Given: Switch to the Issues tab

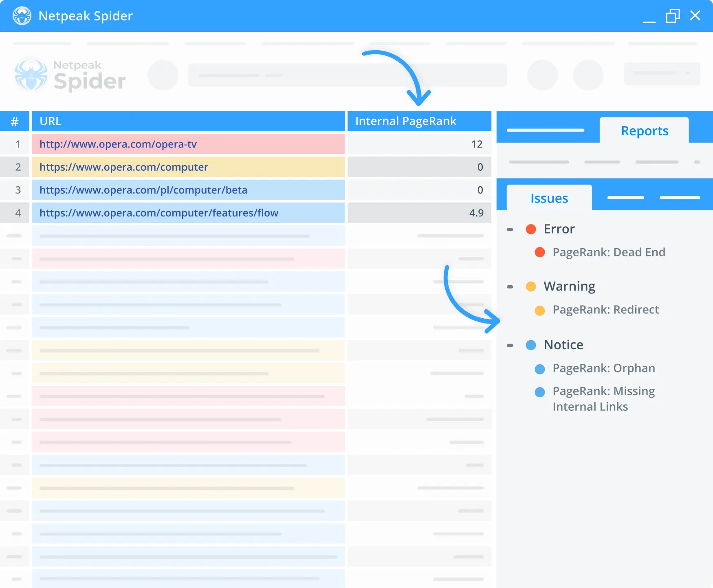Looking at the screenshot, I should pyautogui.click(x=549, y=198).
